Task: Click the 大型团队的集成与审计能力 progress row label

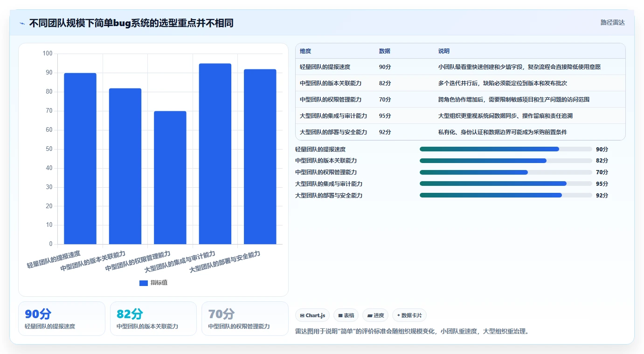Action: click(329, 184)
